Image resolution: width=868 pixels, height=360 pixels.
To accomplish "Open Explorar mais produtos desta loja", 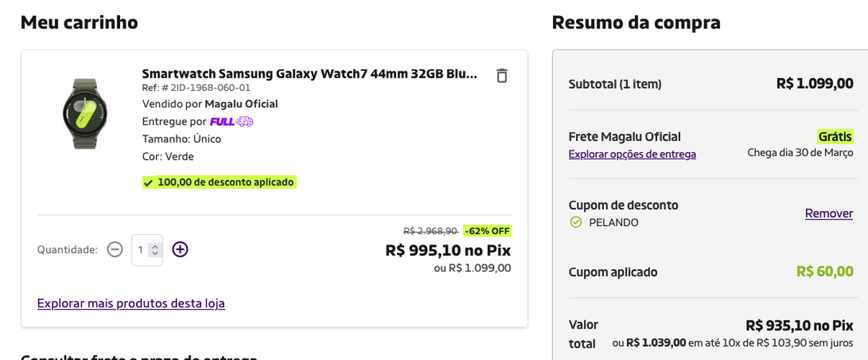I will coord(131,303).
